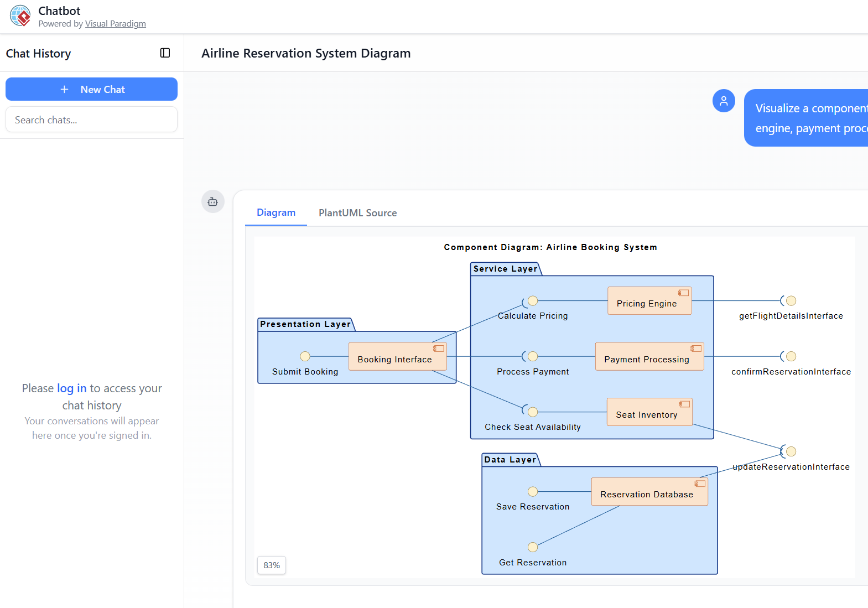Click the Search chats input field

(x=91, y=120)
